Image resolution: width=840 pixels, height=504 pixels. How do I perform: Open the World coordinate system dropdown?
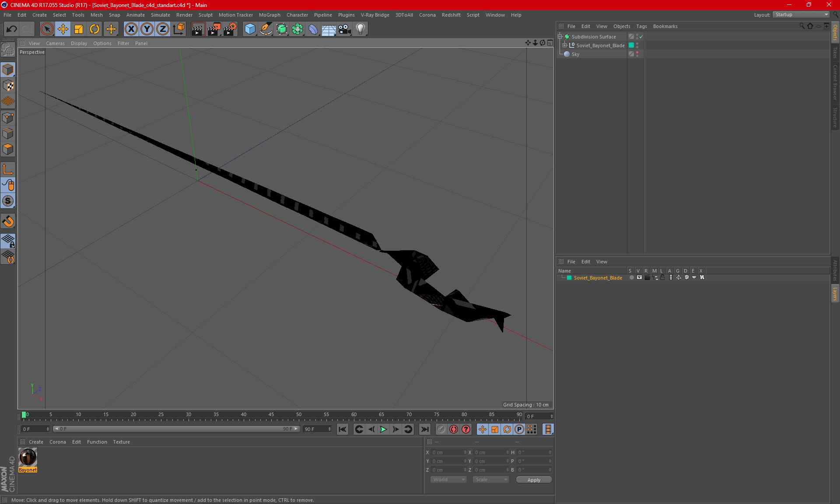448,479
